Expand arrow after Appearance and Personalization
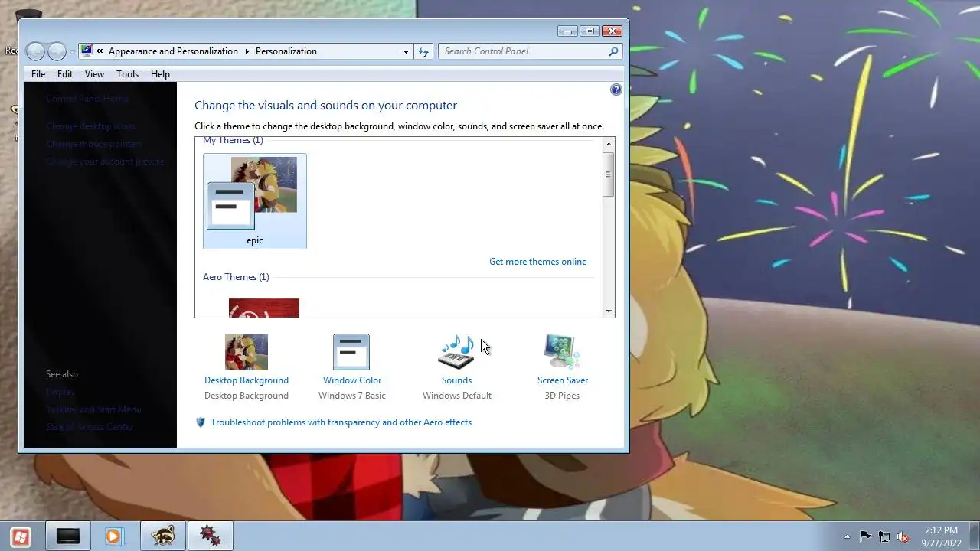 click(x=247, y=51)
